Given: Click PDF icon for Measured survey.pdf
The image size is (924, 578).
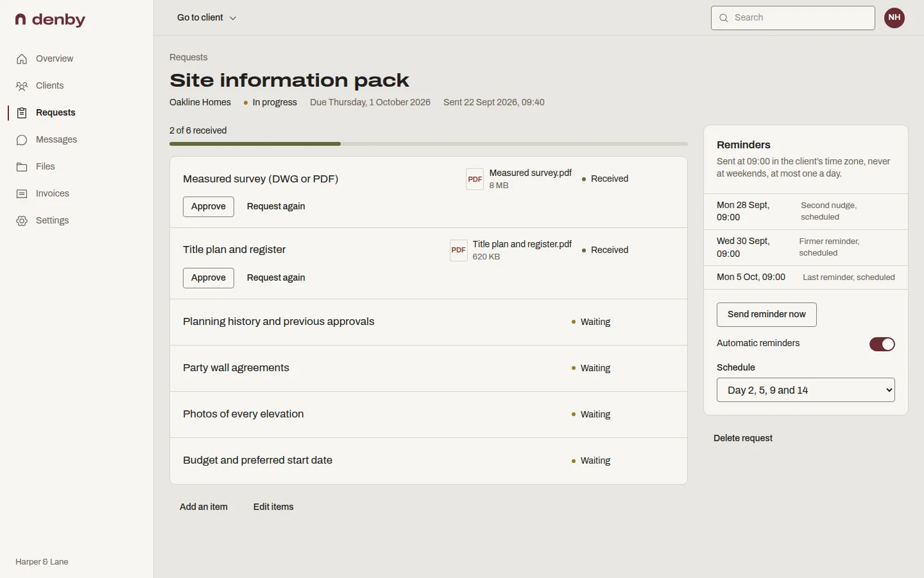Looking at the screenshot, I should pos(475,179).
